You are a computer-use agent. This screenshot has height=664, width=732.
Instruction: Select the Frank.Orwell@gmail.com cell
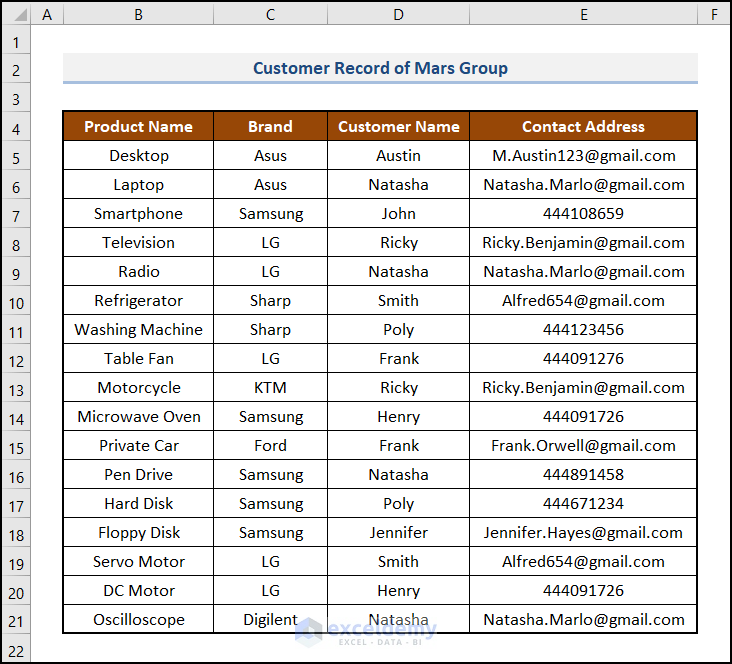583,446
